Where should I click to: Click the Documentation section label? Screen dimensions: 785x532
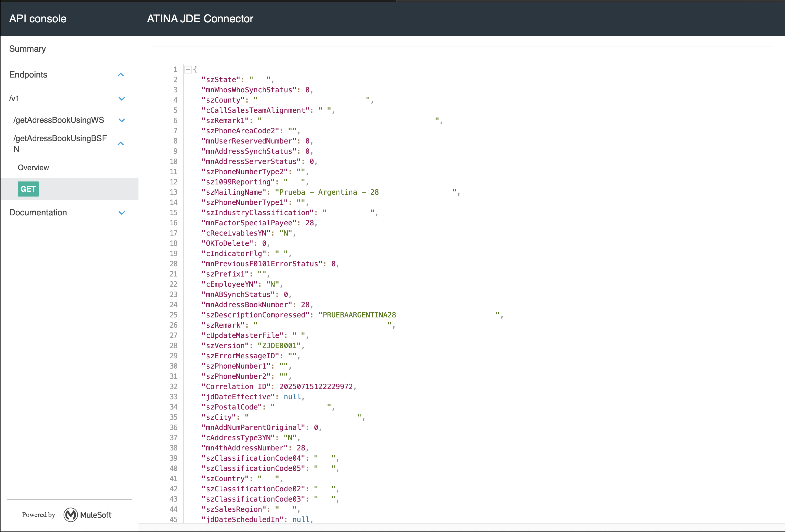point(38,213)
